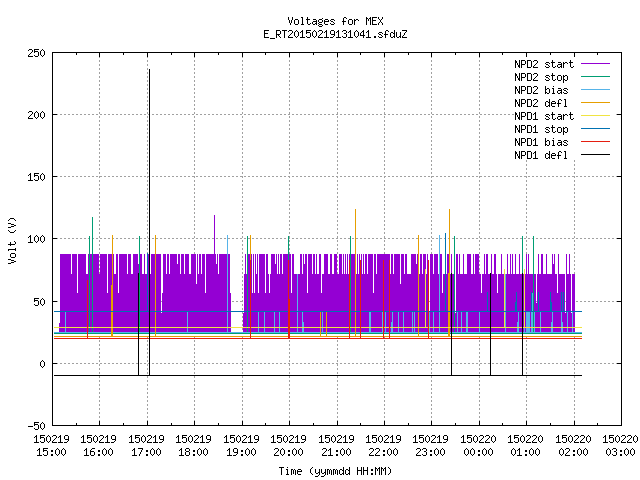The image size is (640, 480).
Task: Click the 150219 20:00 time tick label
Action: 289,446
